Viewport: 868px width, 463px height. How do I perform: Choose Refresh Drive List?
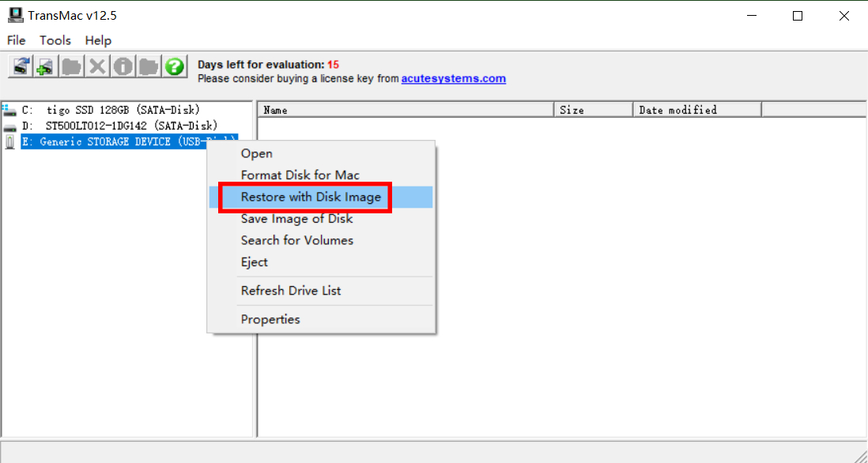tap(321, 291)
